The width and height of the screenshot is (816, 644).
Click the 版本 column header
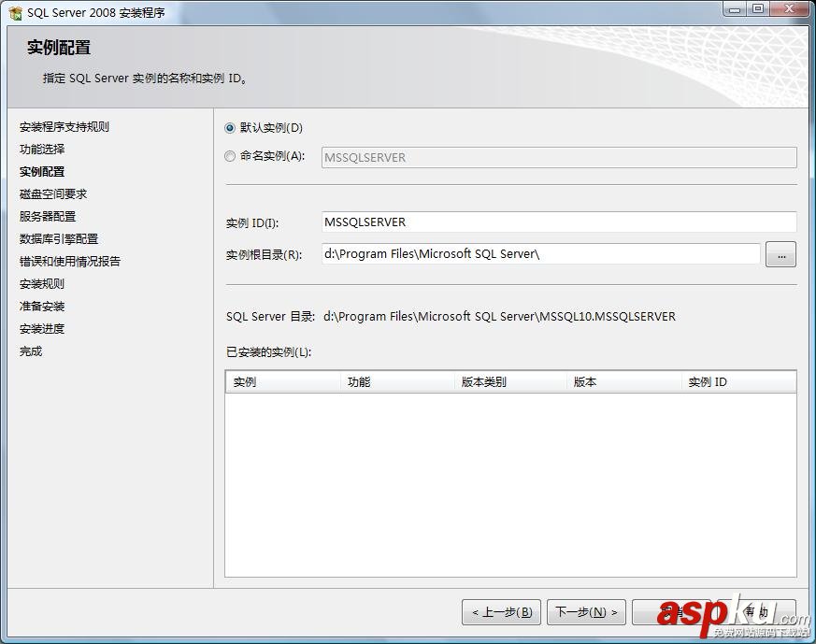(624, 382)
